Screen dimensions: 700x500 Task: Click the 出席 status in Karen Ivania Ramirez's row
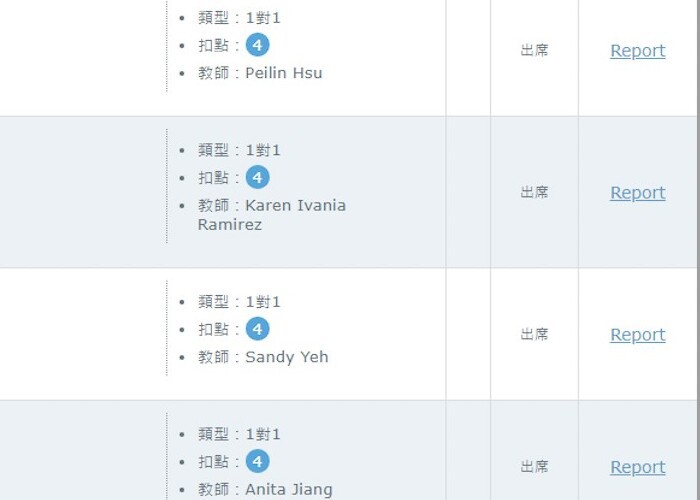click(x=534, y=192)
